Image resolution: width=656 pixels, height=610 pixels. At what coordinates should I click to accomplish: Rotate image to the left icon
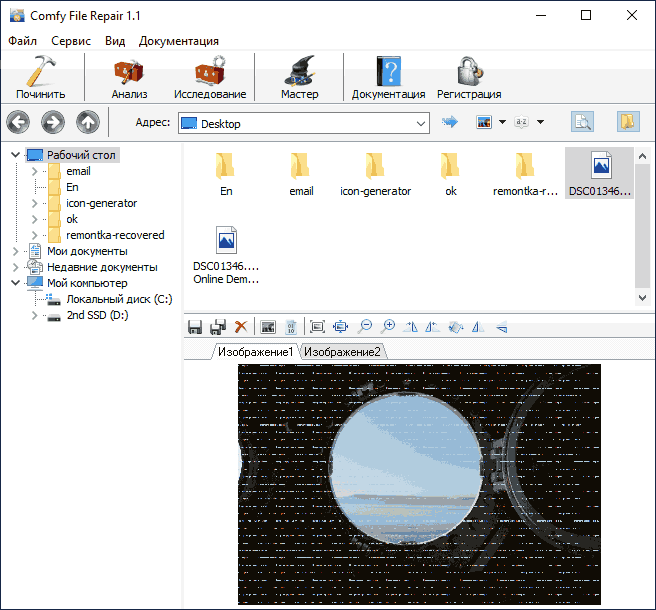click(x=432, y=327)
